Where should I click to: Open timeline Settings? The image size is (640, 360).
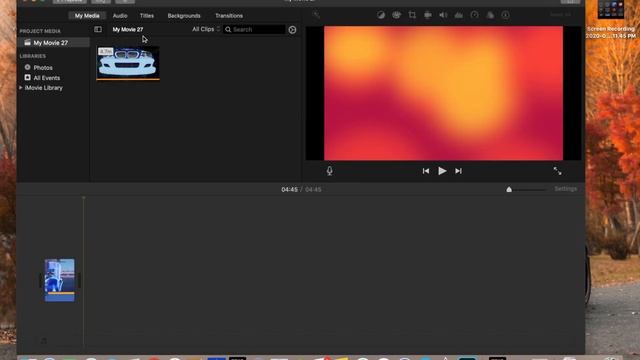click(566, 189)
